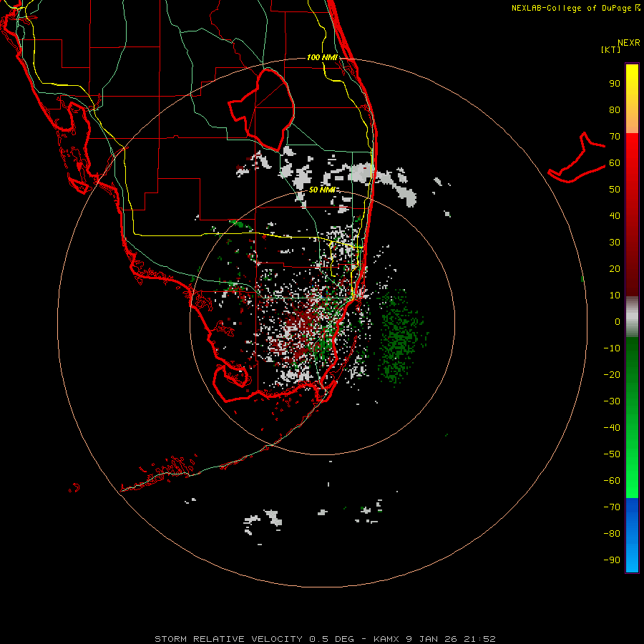This screenshot has height=644, width=644.
Task: Click the NEXLAB-College of DuPage watermark text
Action: pyautogui.click(x=575, y=8)
